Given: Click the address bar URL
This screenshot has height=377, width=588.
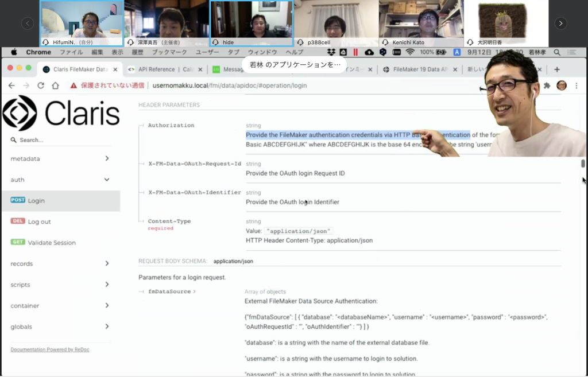Looking at the screenshot, I should point(230,85).
